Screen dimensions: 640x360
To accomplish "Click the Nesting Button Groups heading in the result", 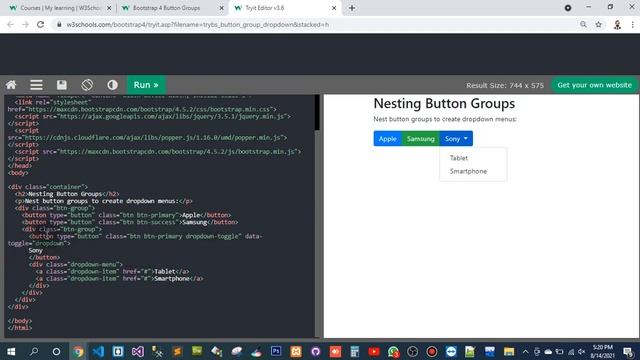I will click(444, 103).
